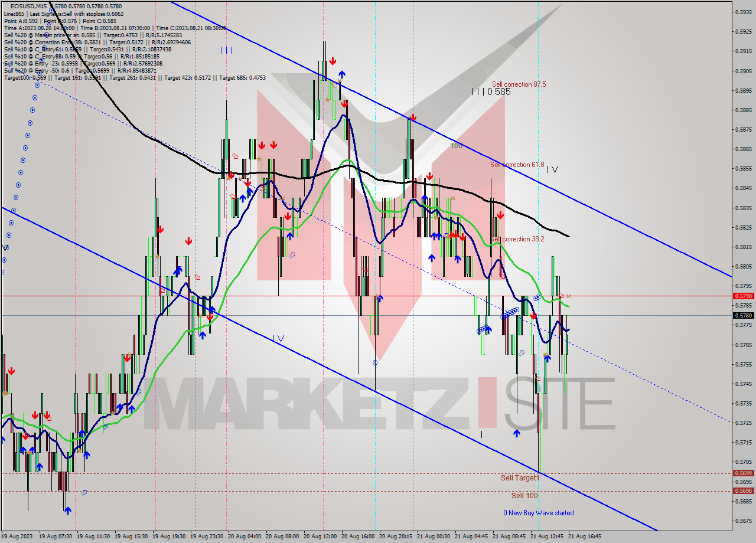Click the red 0.5690 price level tag
This screenshot has height=543, width=756.
pyautogui.click(x=742, y=490)
